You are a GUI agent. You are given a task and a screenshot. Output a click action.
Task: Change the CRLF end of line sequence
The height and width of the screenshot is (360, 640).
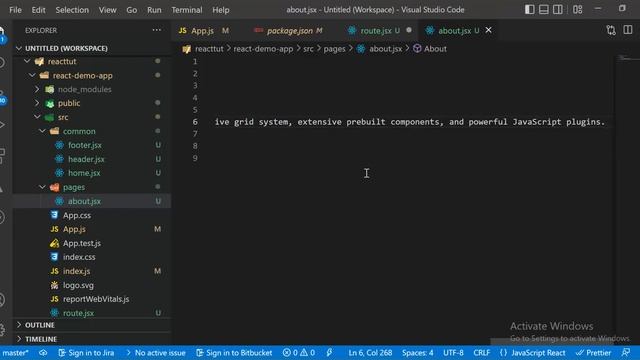pyautogui.click(x=482, y=353)
